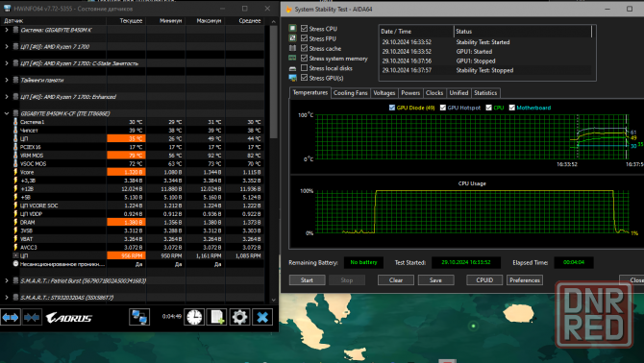Image resolution: width=644 pixels, height=363 pixels.
Task: Open the Powers tab
Action: click(x=410, y=93)
